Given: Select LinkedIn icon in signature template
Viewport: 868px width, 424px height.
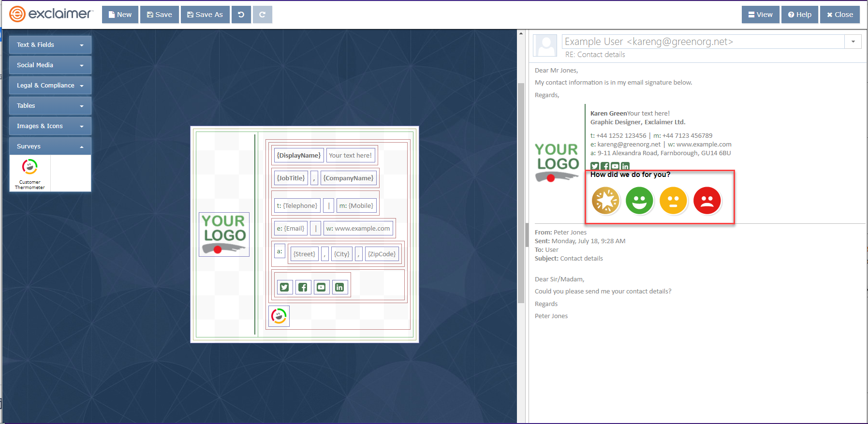Looking at the screenshot, I should (339, 287).
